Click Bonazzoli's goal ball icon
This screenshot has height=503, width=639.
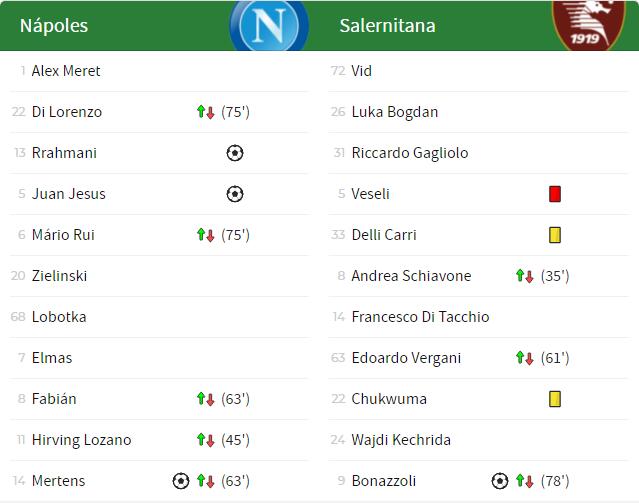[500, 481]
